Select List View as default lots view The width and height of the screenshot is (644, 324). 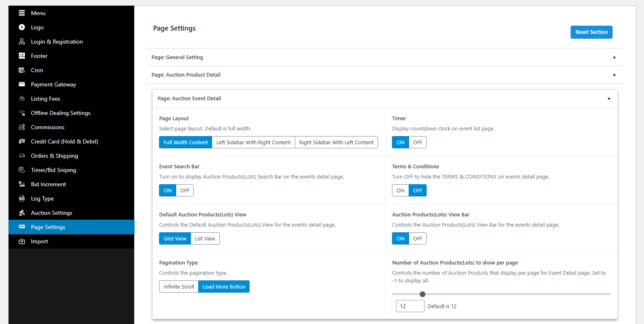pyautogui.click(x=205, y=238)
